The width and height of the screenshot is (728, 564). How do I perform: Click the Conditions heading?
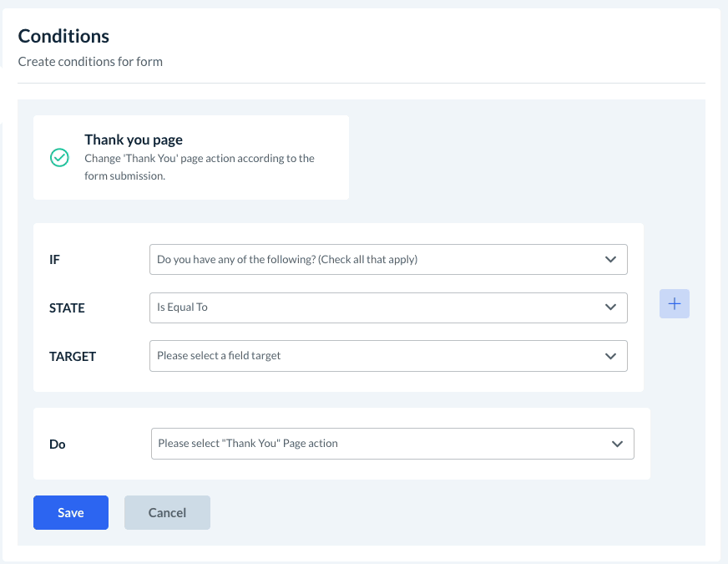[63, 36]
